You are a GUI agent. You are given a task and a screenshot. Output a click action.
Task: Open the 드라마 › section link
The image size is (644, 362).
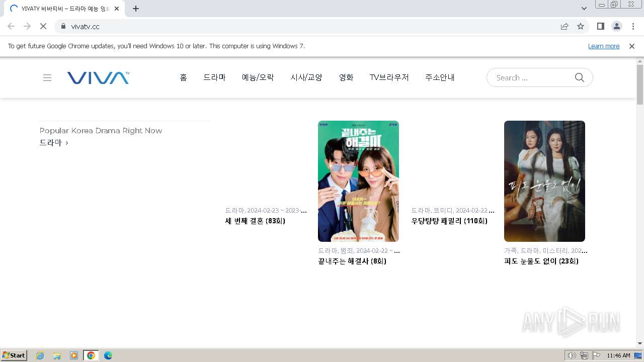[x=54, y=143]
